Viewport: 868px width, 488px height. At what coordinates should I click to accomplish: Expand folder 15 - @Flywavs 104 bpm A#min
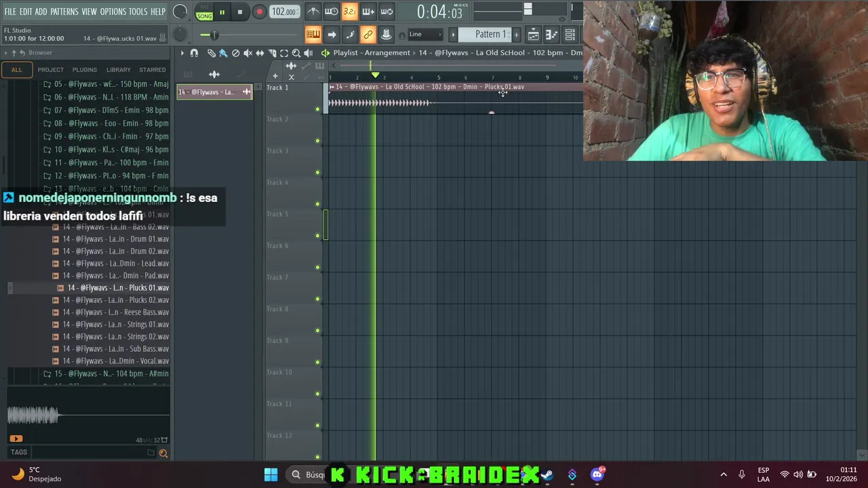pyautogui.click(x=106, y=373)
